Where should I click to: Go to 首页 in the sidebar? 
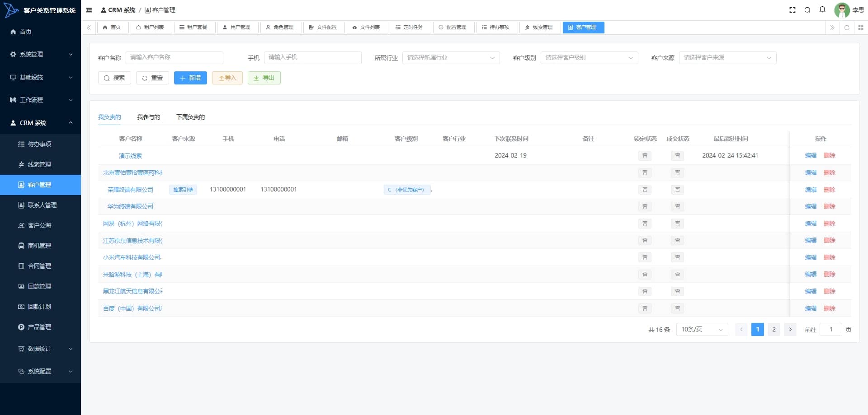coord(40,32)
